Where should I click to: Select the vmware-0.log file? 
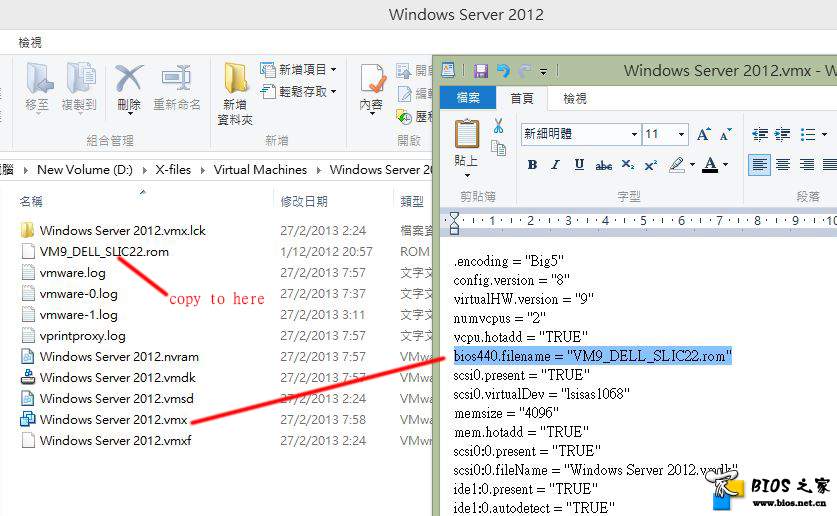coord(69,293)
